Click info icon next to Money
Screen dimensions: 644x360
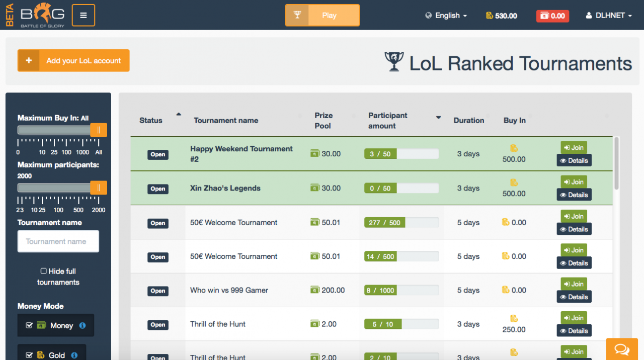click(83, 325)
